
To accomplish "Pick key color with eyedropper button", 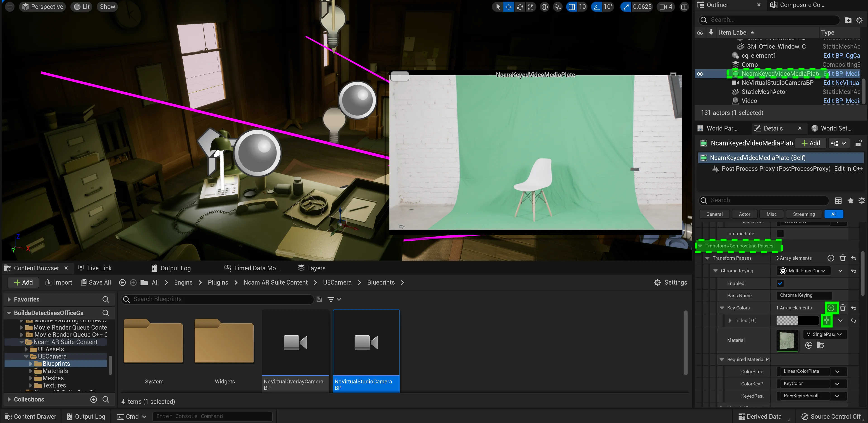I will pyautogui.click(x=827, y=321).
